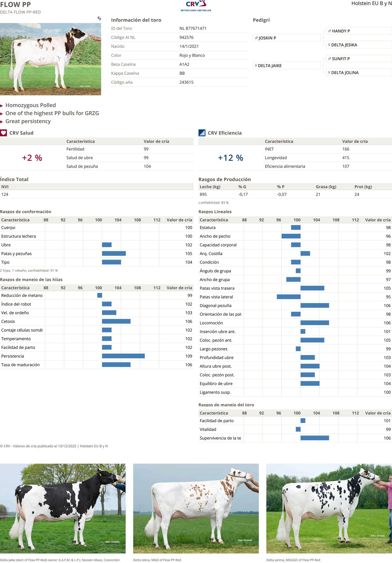Click the Ligamento susp. row label
392x563 pixels.
point(215,392)
